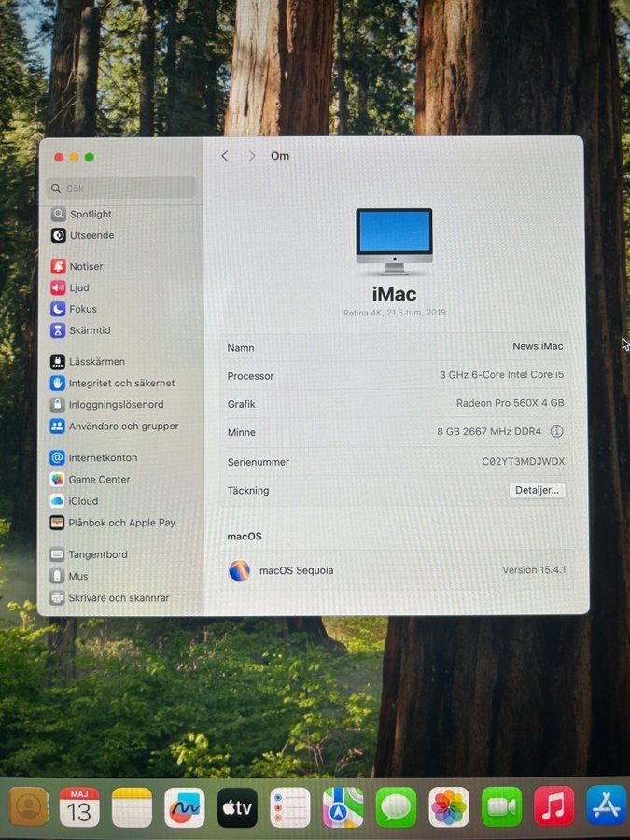The image size is (630, 840).
Task: Launch Music app from the Dock
Action: tap(553, 806)
